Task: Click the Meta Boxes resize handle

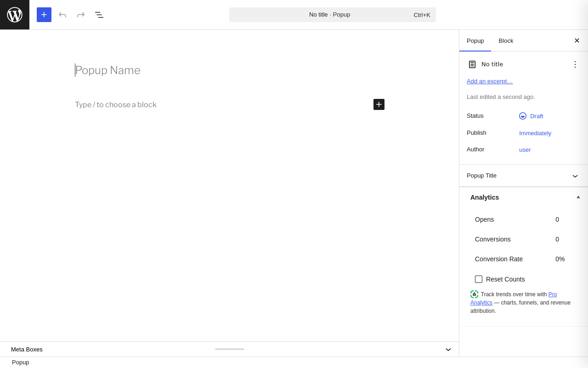Action: (230, 349)
